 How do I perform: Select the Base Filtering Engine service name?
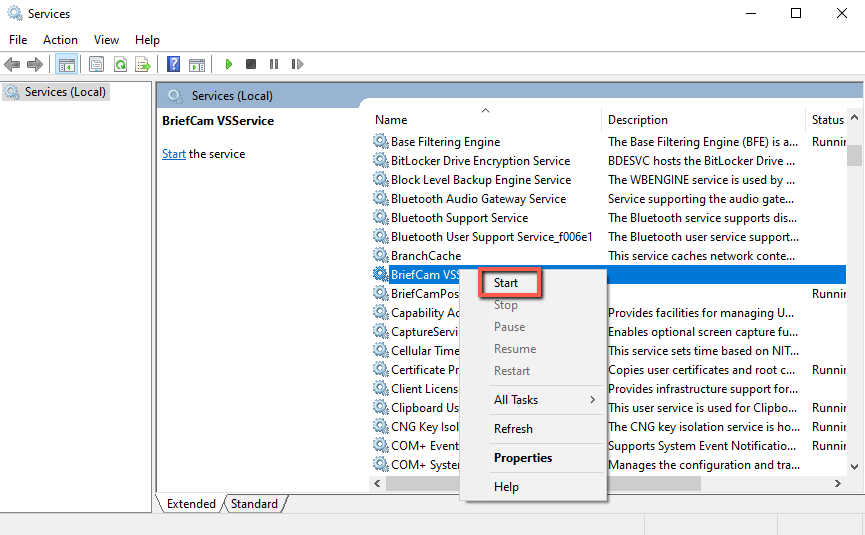click(445, 142)
